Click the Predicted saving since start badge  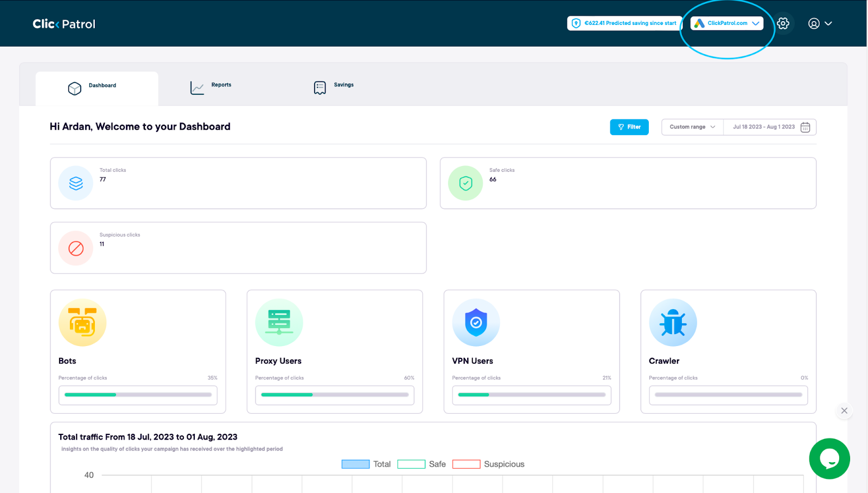(x=624, y=23)
